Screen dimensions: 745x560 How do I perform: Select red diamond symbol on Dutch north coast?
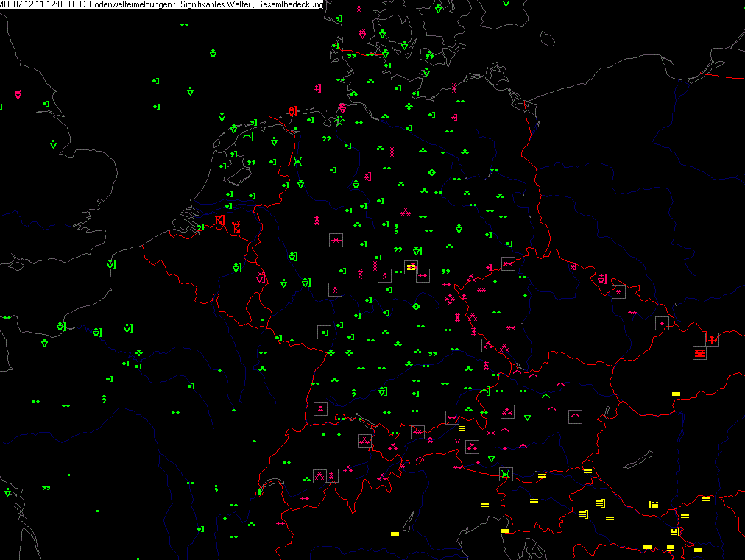coord(292,111)
